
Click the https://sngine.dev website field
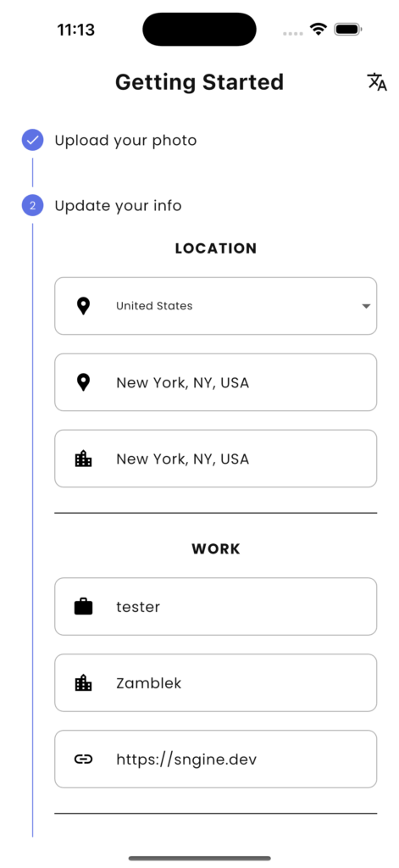pyautogui.click(x=216, y=759)
